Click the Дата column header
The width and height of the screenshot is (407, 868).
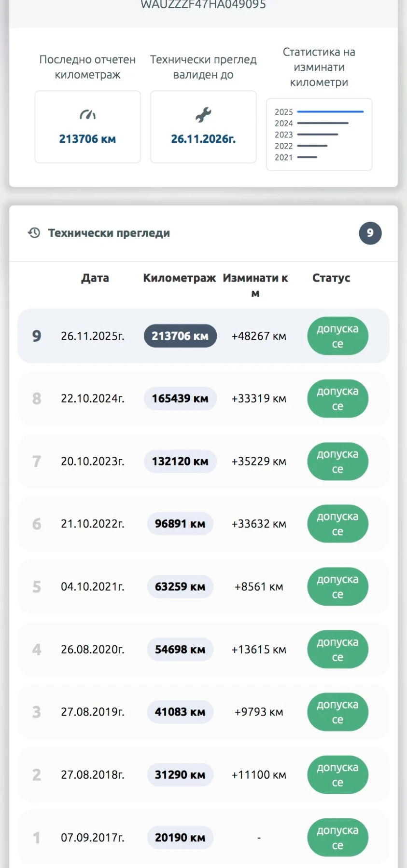tap(95, 278)
